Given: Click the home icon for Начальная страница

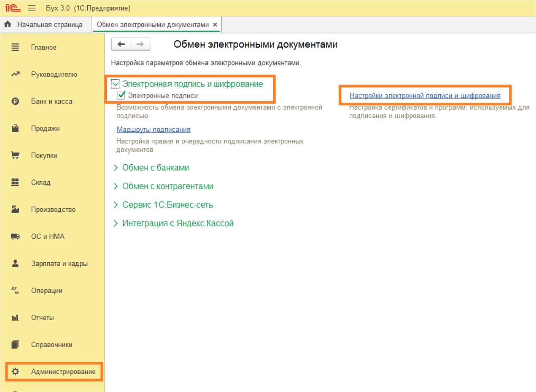Looking at the screenshot, I should 8,24.
